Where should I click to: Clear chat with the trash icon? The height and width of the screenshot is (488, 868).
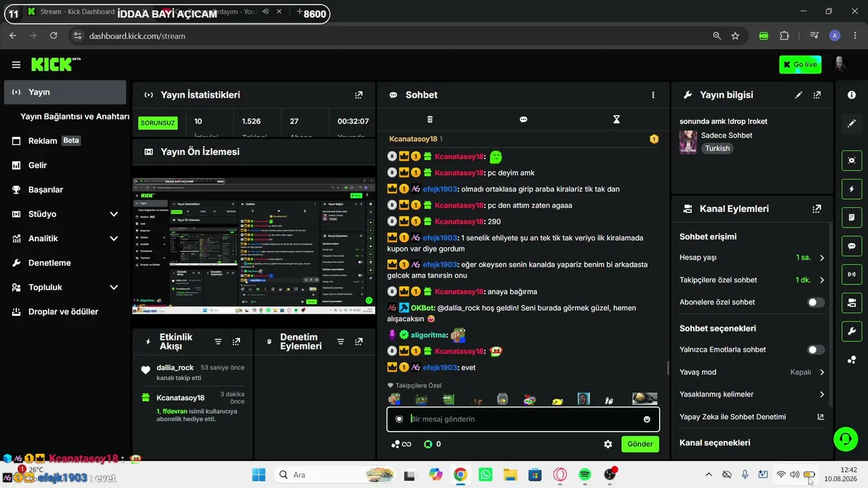430,119
